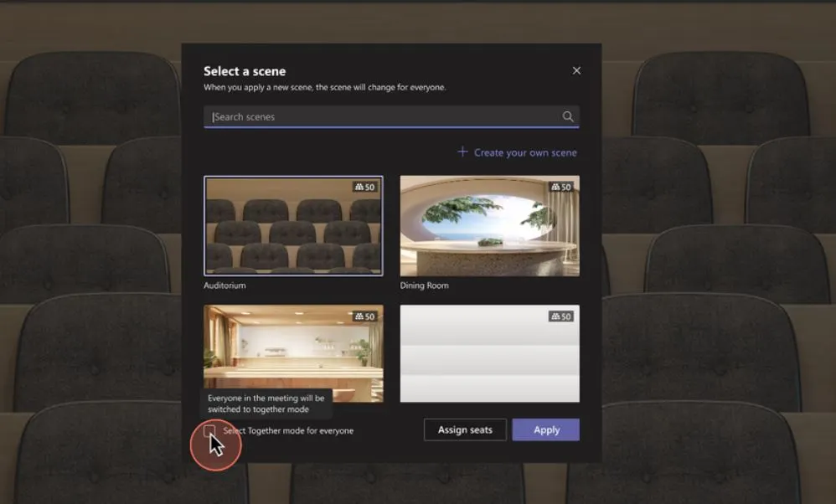Click the Select a scene heading
Image resolution: width=836 pixels, height=504 pixels.
tap(245, 71)
